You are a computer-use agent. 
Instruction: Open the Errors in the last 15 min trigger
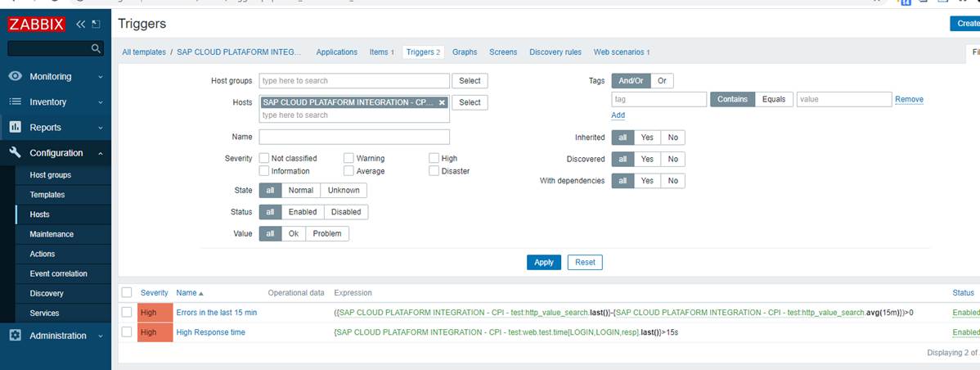[216, 313]
